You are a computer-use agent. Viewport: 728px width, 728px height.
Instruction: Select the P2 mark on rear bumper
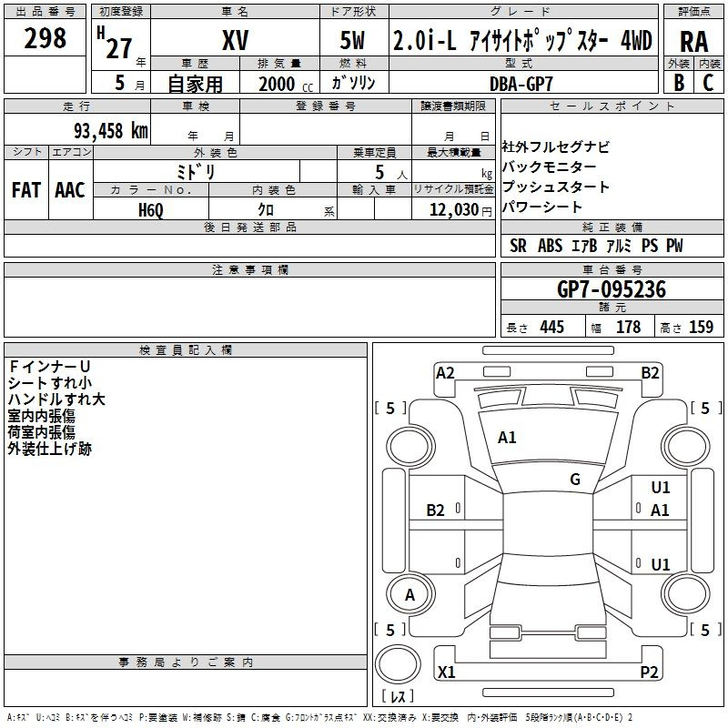[649, 672]
